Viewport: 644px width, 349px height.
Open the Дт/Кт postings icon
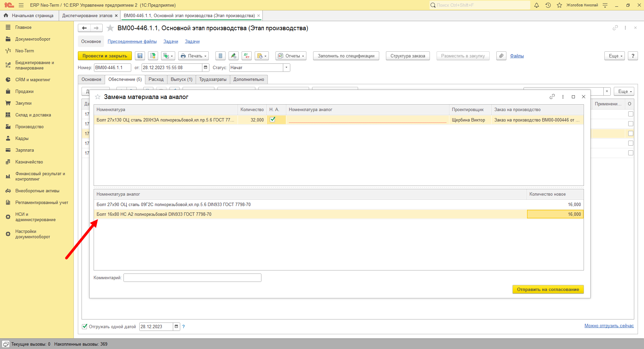tap(247, 56)
